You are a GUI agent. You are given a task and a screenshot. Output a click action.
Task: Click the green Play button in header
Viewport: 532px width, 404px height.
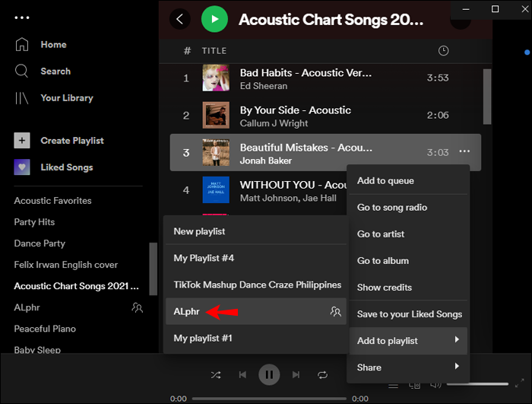click(x=214, y=19)
